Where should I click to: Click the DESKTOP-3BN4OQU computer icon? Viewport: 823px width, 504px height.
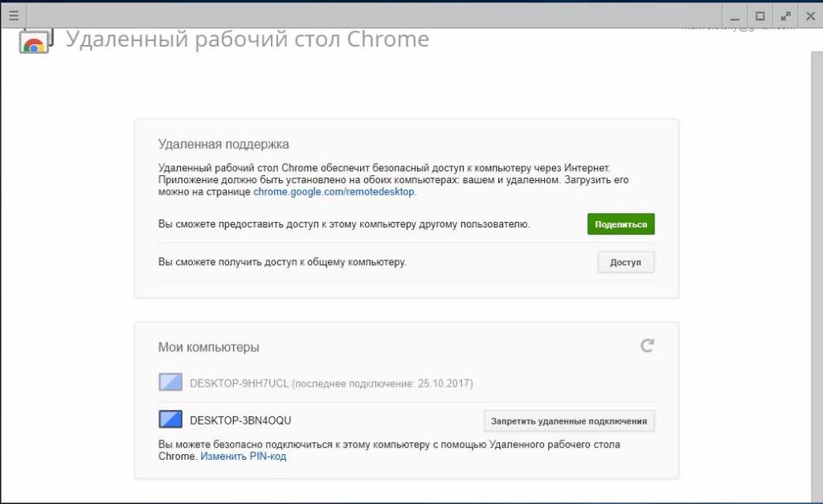[x=171, y=420]
